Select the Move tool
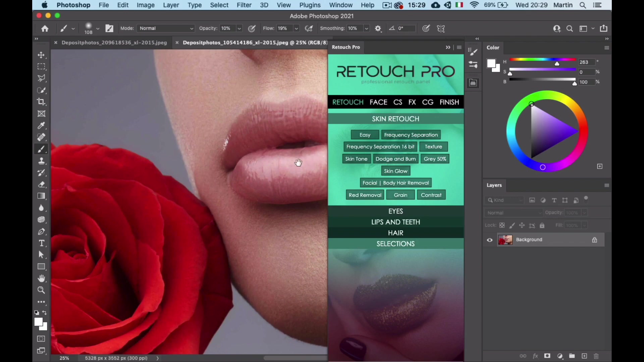The image size is (644, 362). click(x=41, y=55)
